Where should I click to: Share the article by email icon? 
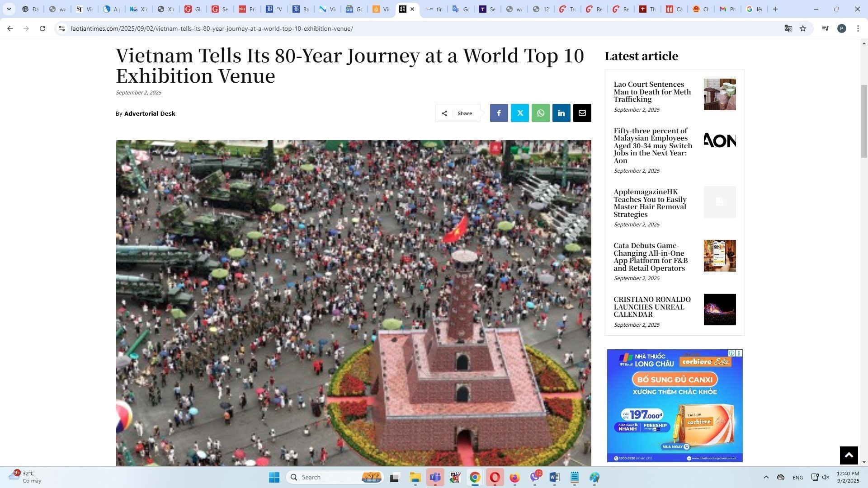pyautogui.click(x=582, y=113)
